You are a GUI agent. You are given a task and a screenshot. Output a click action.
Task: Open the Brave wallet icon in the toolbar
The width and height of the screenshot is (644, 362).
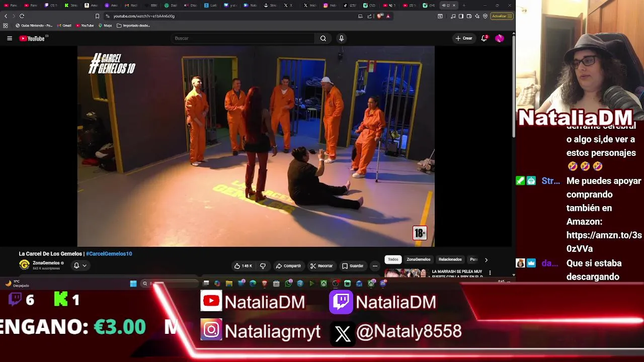[x=469, y=16]
